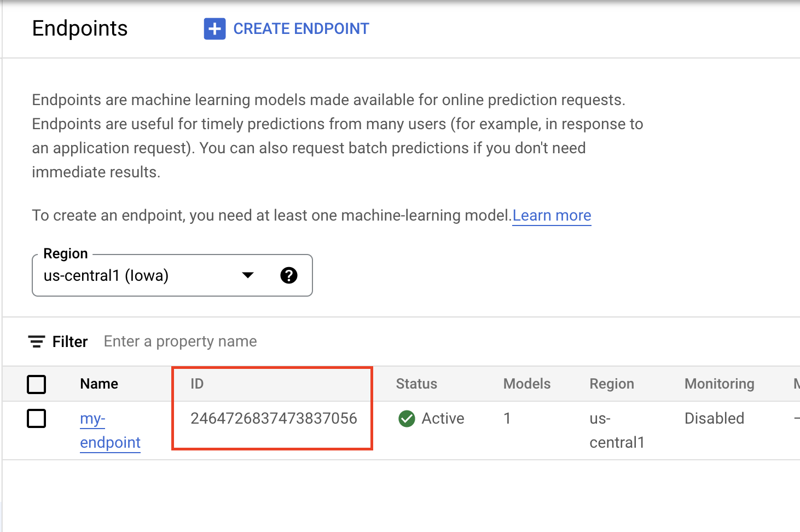This screenshot has width=800, height=532.
Task: Open the my-endpoint details link
Action: coord(109,430)
